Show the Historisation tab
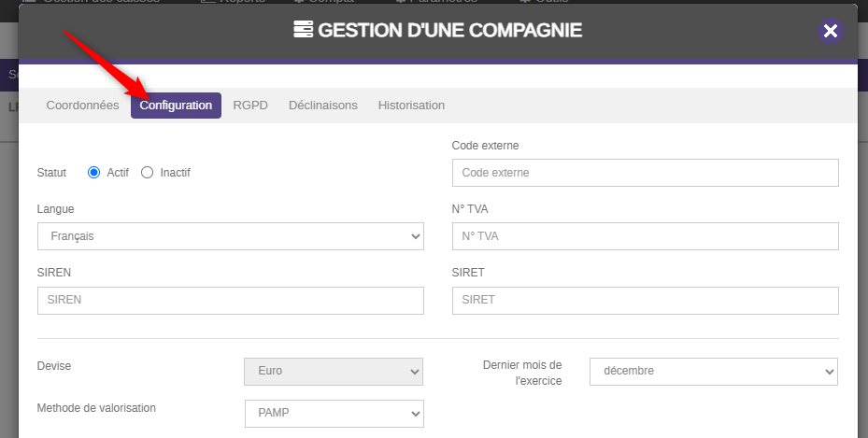The height and width of the screenshot is (438, 868). [411, 106]
